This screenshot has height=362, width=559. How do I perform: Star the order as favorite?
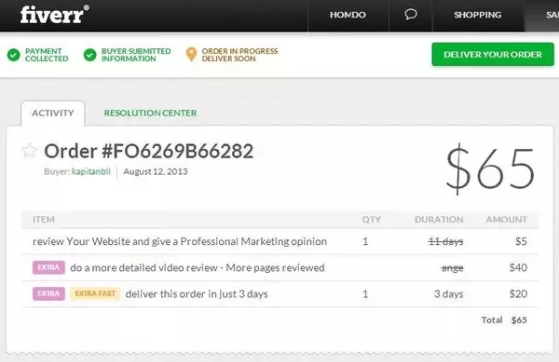tap(29, 151)
